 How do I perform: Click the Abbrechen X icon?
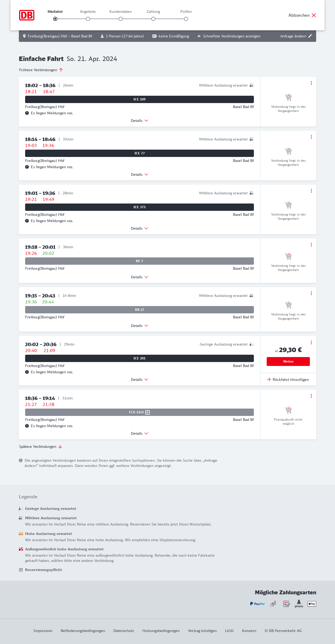pyautogui.click(x=314, y=15)
